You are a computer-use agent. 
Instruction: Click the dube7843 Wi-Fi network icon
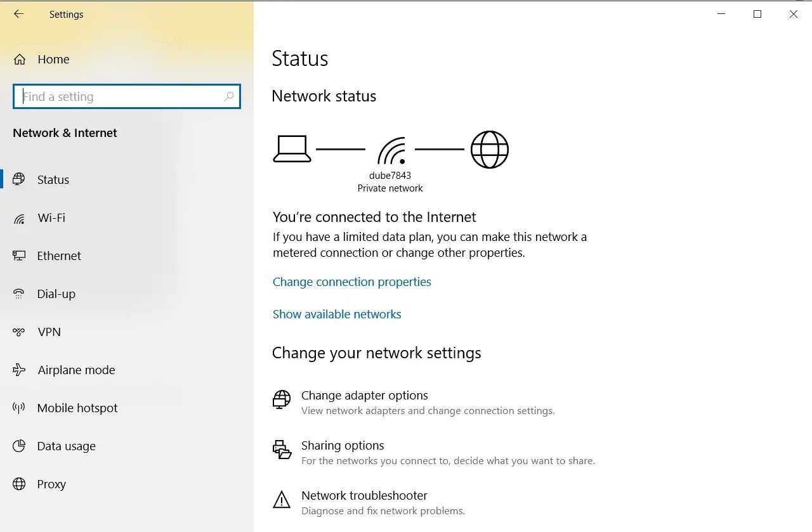391,151
